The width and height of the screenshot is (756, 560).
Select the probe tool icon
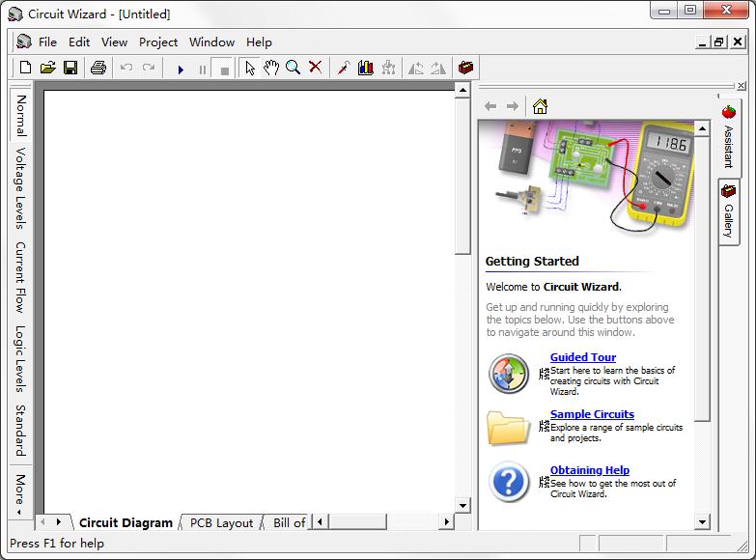(344, 68)
